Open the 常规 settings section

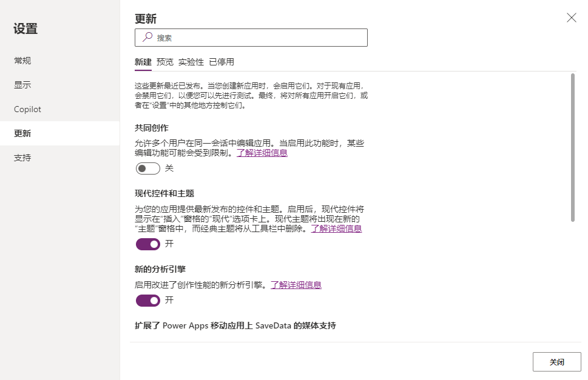click(22, 60)
